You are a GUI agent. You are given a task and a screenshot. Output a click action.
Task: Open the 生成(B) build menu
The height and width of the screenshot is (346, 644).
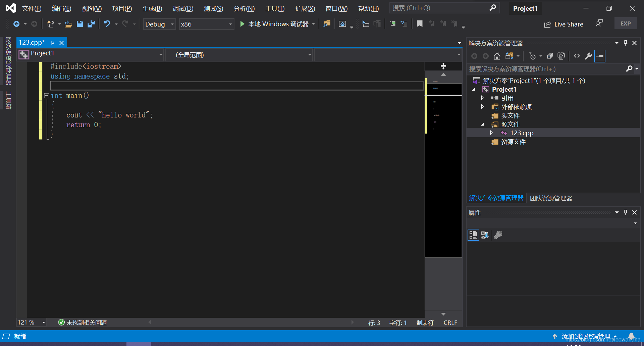152,9
